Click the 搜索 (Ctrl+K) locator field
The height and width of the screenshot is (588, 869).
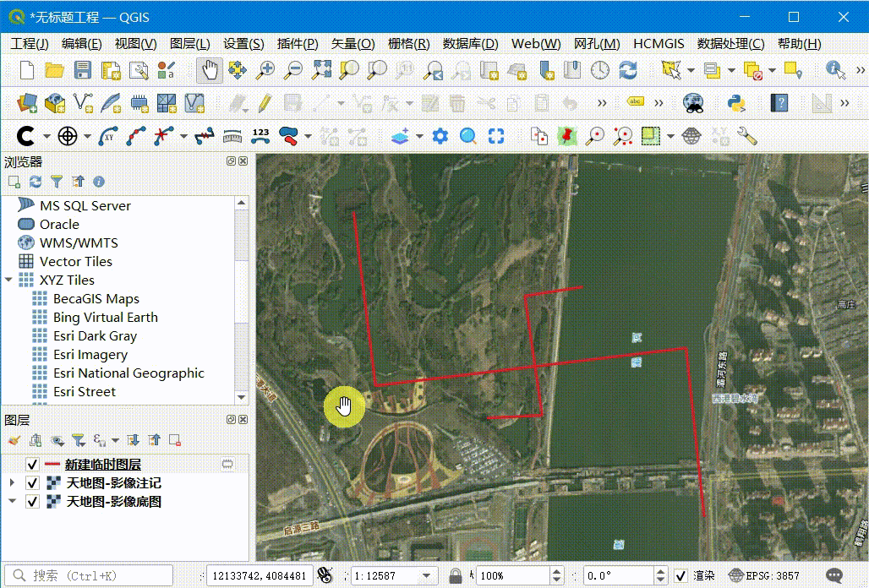89,576
